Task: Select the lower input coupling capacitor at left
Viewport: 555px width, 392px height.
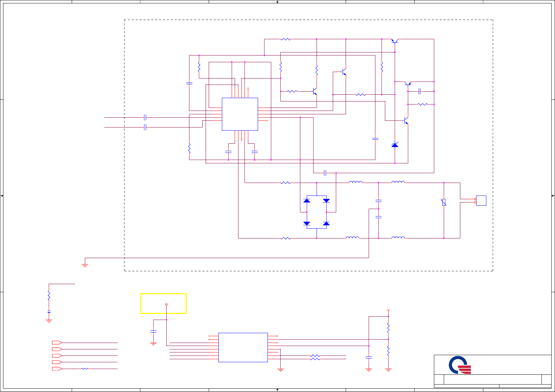Action: tap(145, 127)
